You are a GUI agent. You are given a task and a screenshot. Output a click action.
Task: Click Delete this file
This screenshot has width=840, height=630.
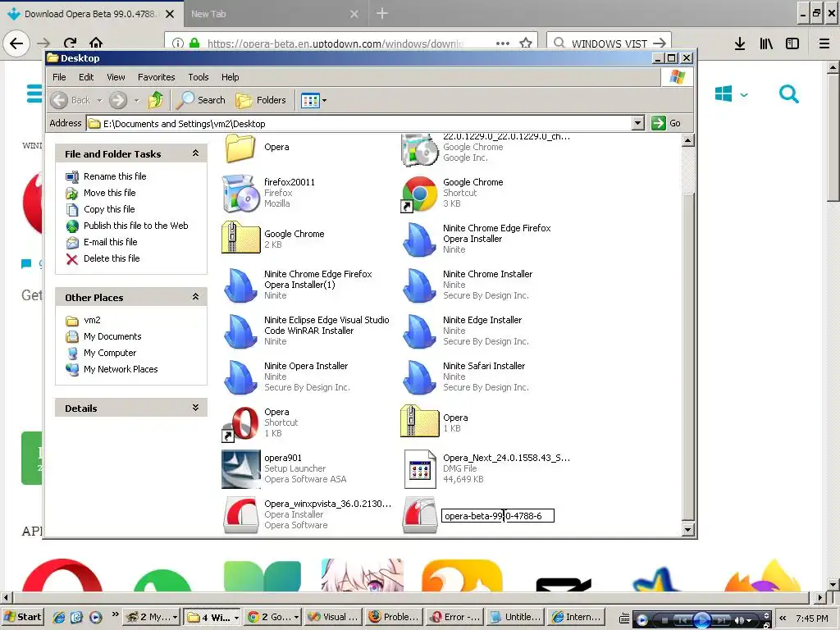[x=112, y=258]
